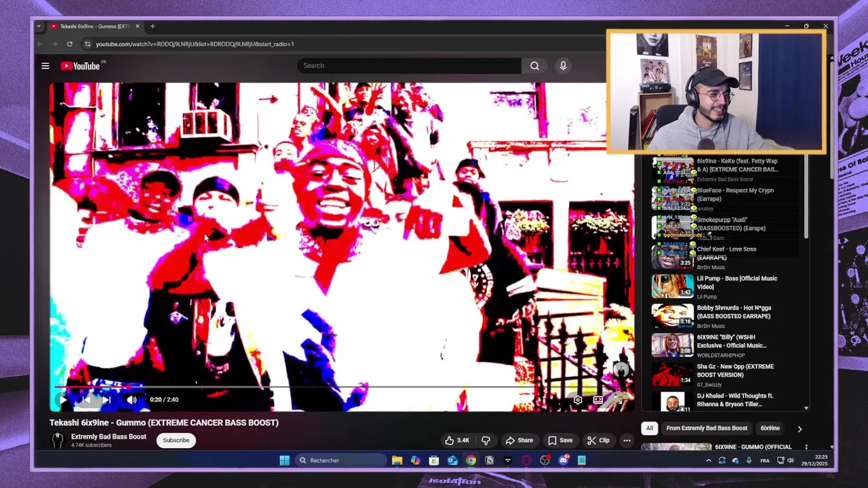Like the video with the thumbs up
The image size is (868, 488).
click(x=456, y=441)
